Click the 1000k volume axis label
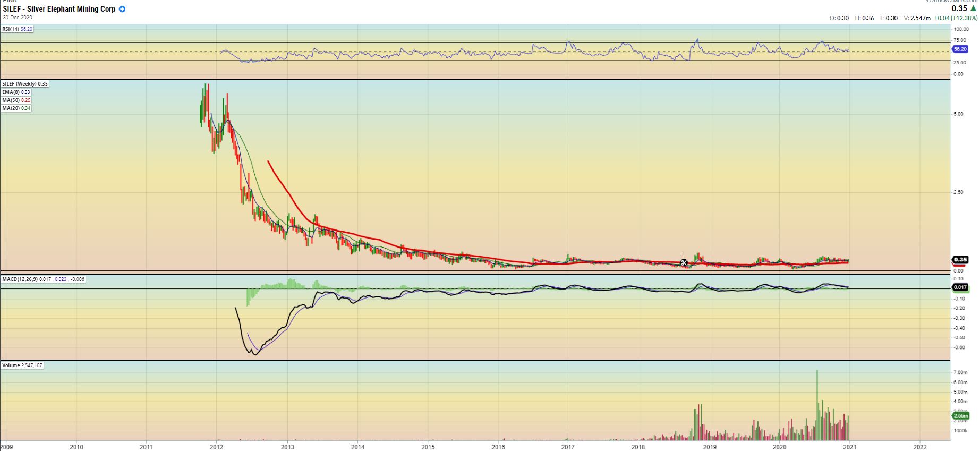Screen dimensions: 980x451 point(960,431)
